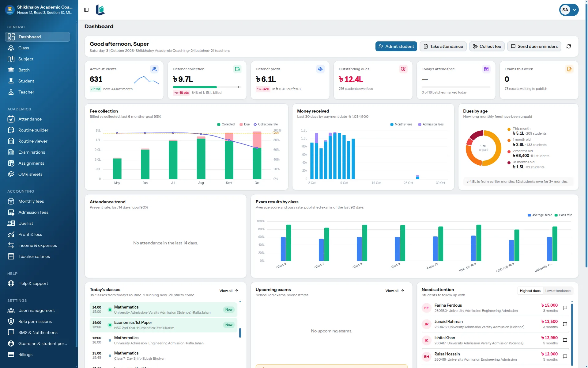Go to OMR sheets
The image size is (588, 368).
pyautogui.click(x=37, y=174)
